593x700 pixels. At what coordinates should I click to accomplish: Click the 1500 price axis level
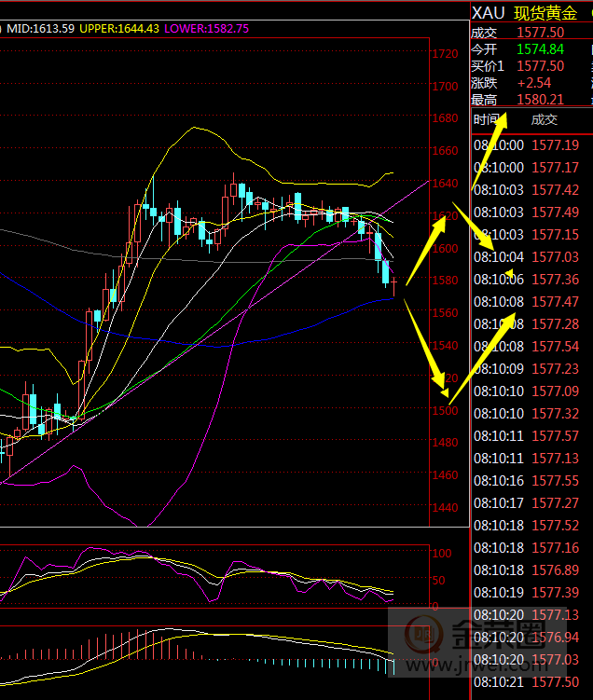click(x=445, y=410)
